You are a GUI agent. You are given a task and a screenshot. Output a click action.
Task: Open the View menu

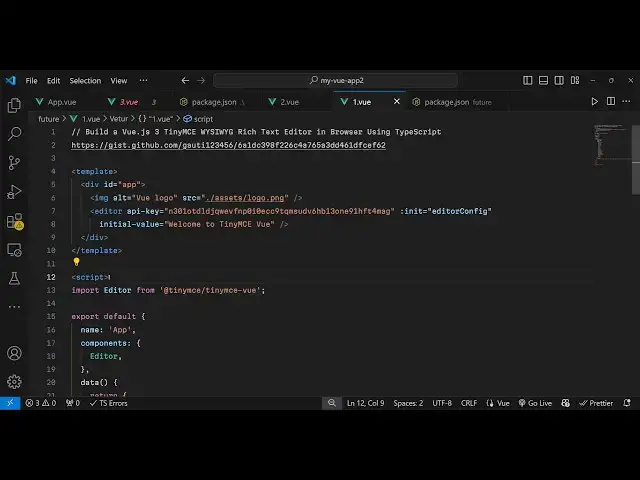[x=119, y=81]
